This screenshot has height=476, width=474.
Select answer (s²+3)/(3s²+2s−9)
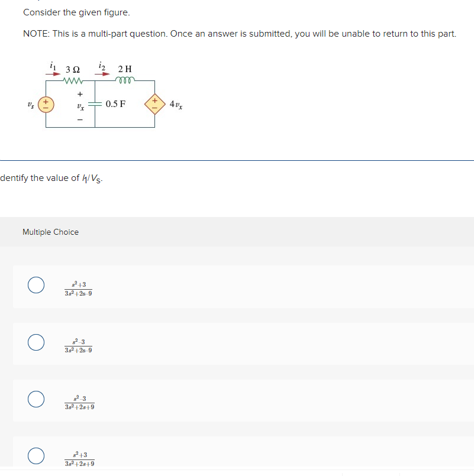point(36,285)
